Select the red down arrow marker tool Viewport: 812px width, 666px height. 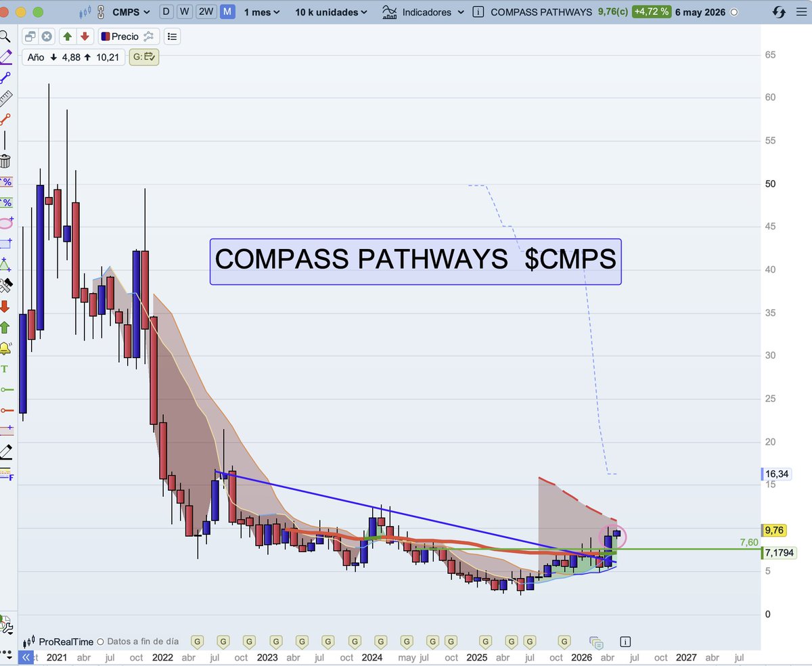tap(5, 307)
